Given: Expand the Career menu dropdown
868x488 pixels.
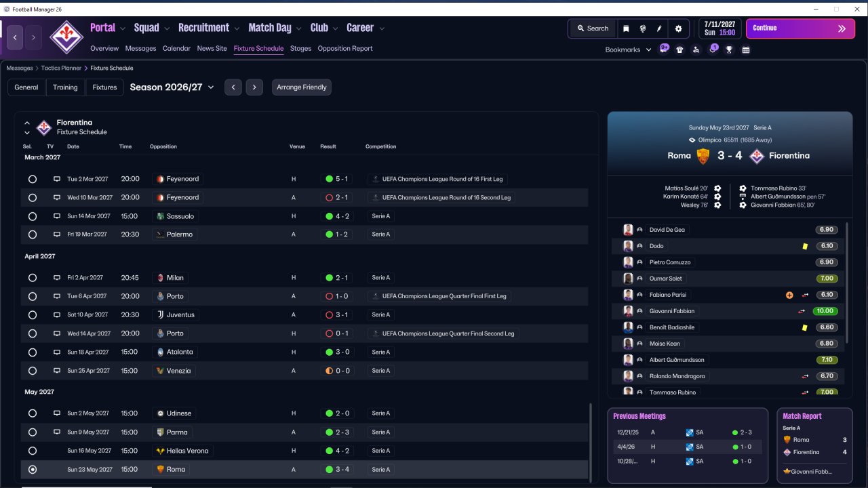Looking at the screenshot, I should tap(382, 28).
